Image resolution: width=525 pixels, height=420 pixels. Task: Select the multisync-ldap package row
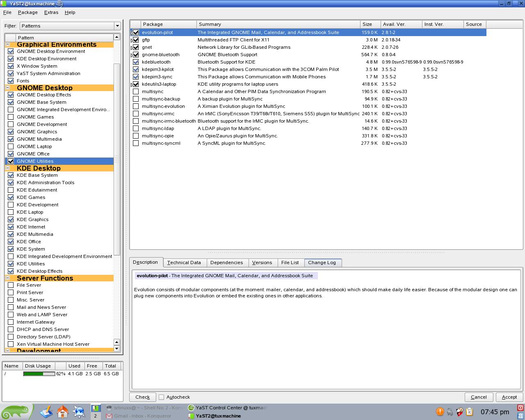pos(308,128)
